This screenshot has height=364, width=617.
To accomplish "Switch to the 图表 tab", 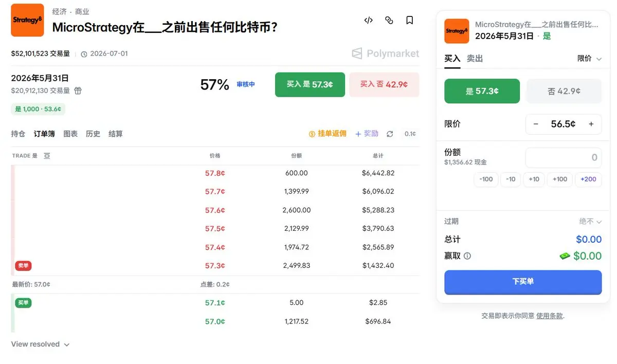I will [x=70, y=134].
